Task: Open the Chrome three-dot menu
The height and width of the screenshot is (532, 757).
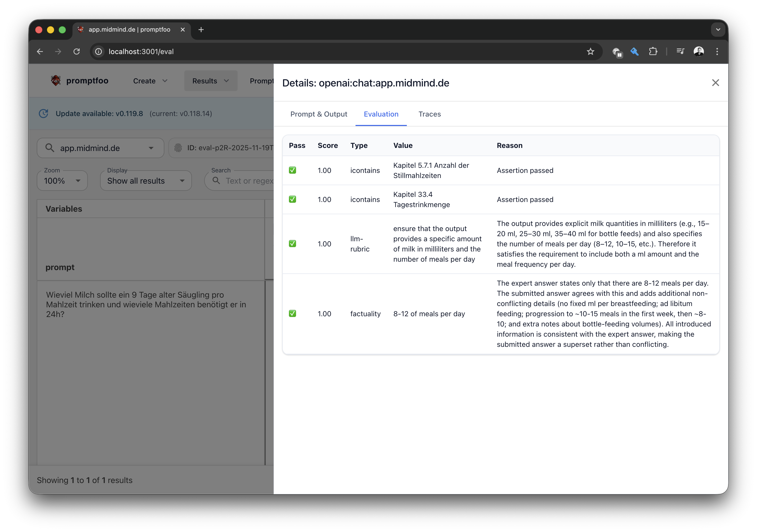Action: 717,51
